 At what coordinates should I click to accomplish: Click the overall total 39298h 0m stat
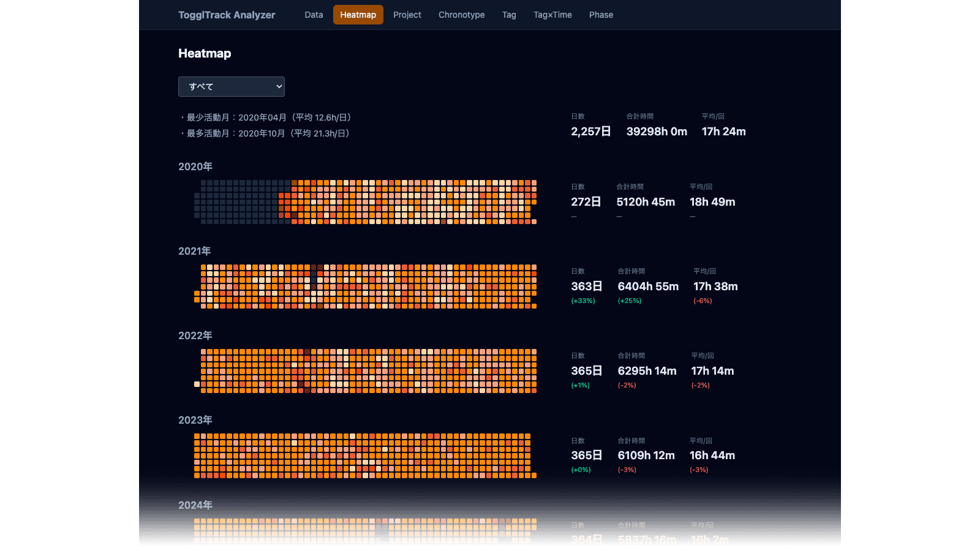point(657,131)
